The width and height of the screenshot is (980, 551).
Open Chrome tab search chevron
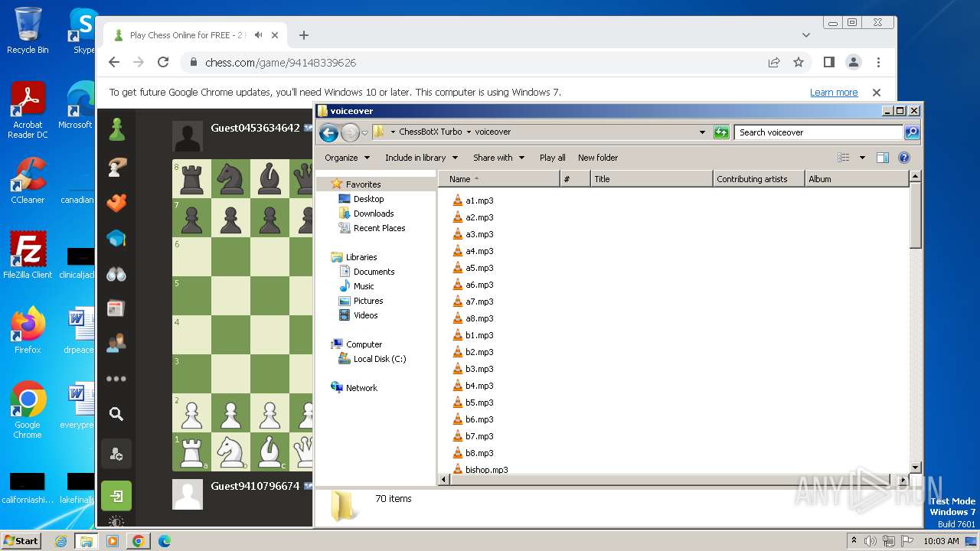coord(806,35)
